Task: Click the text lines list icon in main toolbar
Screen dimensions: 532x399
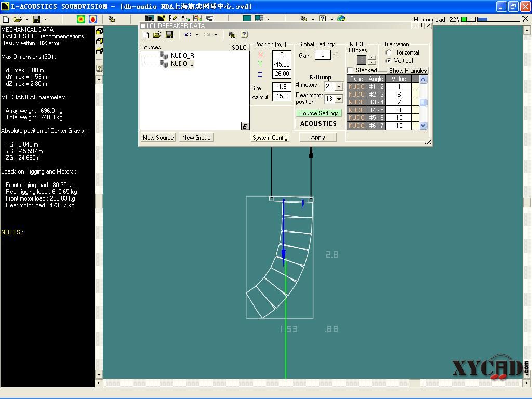Action: tap(210, 18)
